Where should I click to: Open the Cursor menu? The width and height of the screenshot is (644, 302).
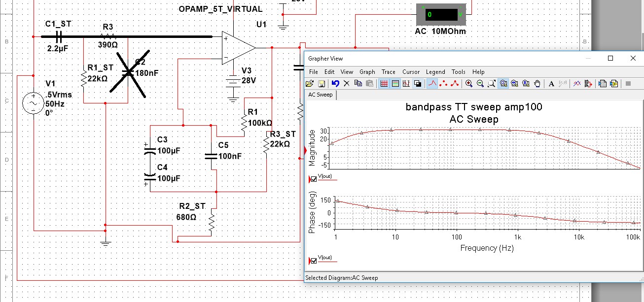point(411,72)
